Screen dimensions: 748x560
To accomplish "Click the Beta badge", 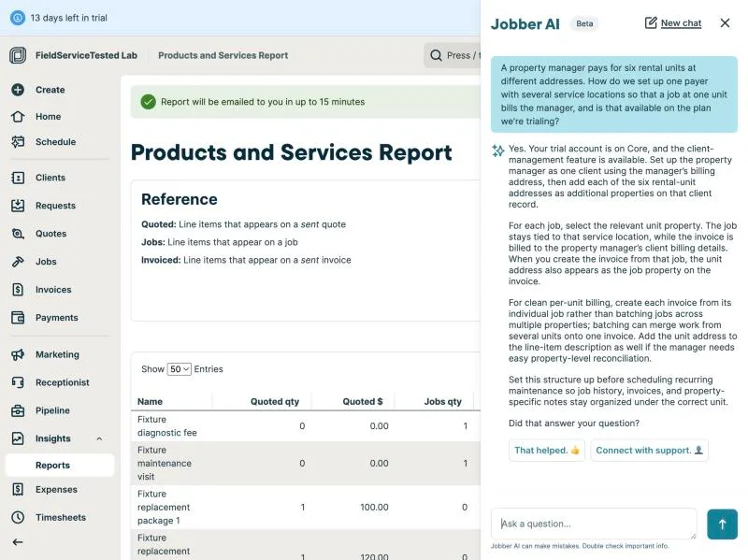I will (584, 23).
